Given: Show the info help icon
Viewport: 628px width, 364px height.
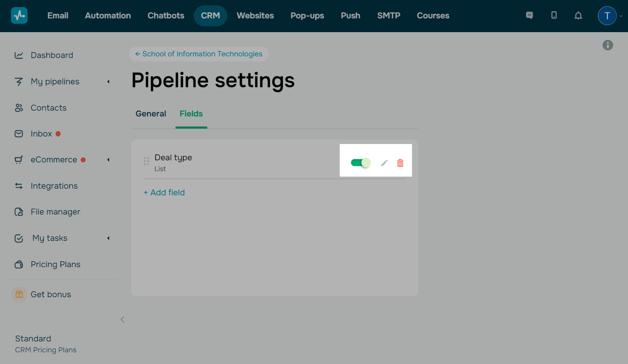Looking at the screenshot, I should 608,45.
